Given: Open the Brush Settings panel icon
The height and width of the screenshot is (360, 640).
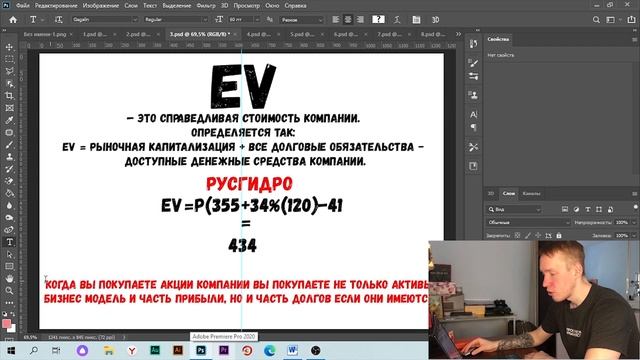Looking at the screenshot, I should coord(473,76).
